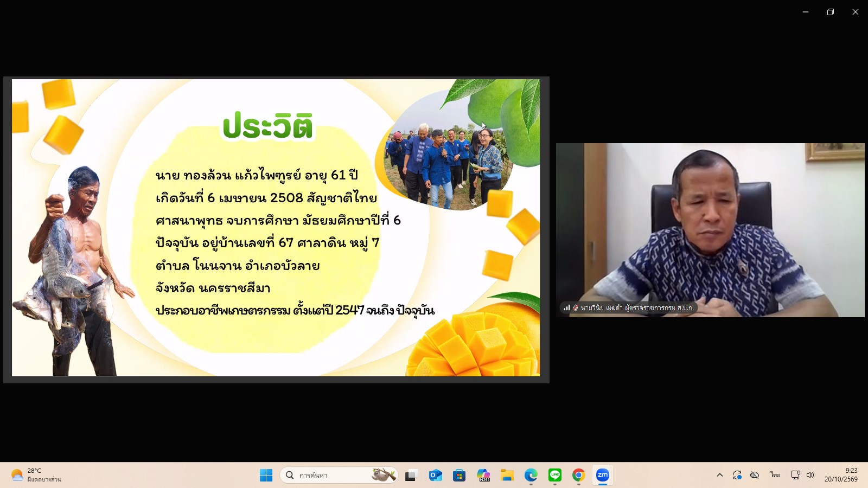The height and width of the screenshot is (488, 868).
Task: Switch the Thai input language indicator
Action: click(x=775, y=475)
